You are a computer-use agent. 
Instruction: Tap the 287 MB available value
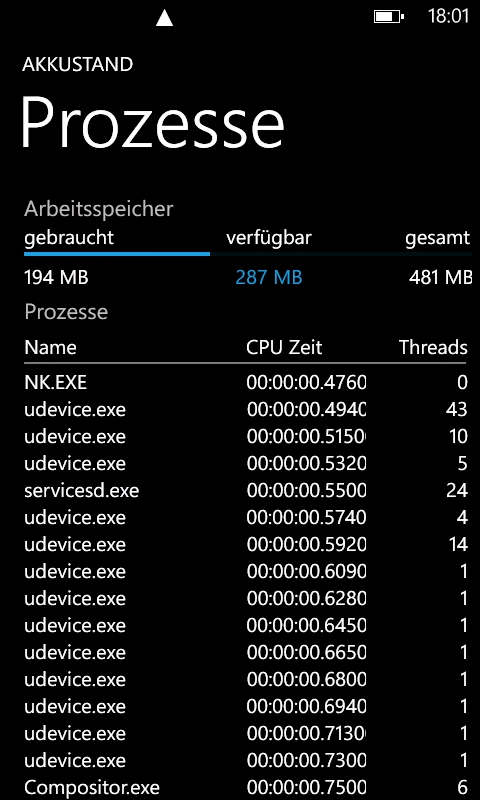click(x=269, y=278)
